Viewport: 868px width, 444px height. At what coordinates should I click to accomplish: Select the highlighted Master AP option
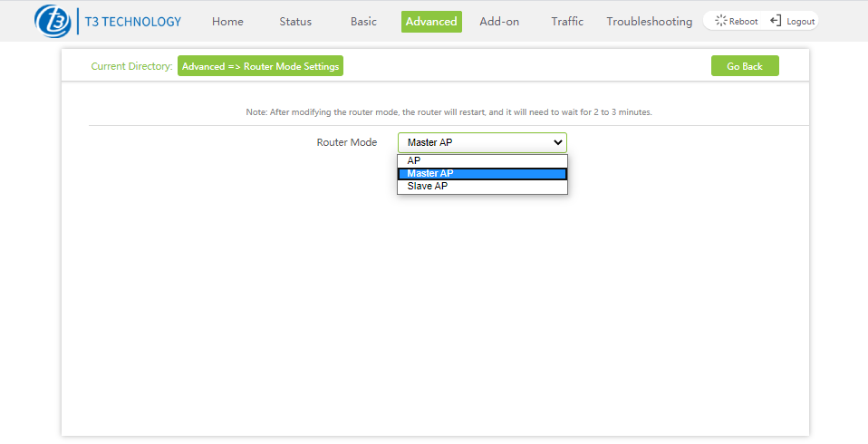(482, 173)
